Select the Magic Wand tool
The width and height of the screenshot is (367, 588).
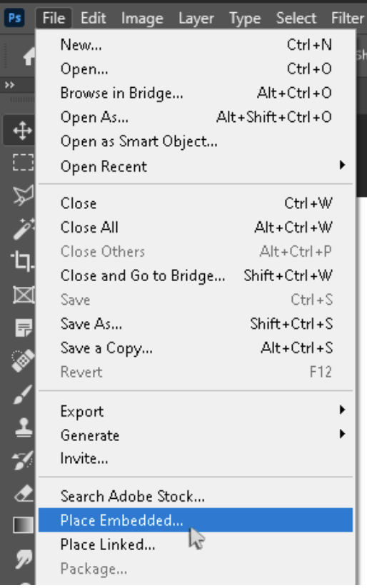[x=24, y=228]
